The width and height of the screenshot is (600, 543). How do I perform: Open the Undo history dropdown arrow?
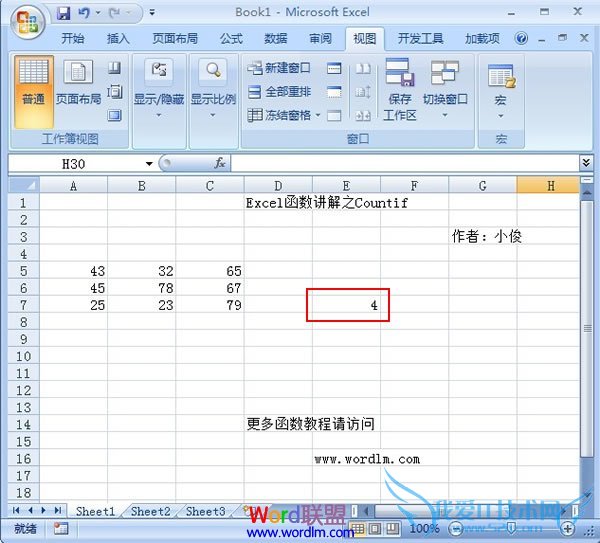coord(98,13)
